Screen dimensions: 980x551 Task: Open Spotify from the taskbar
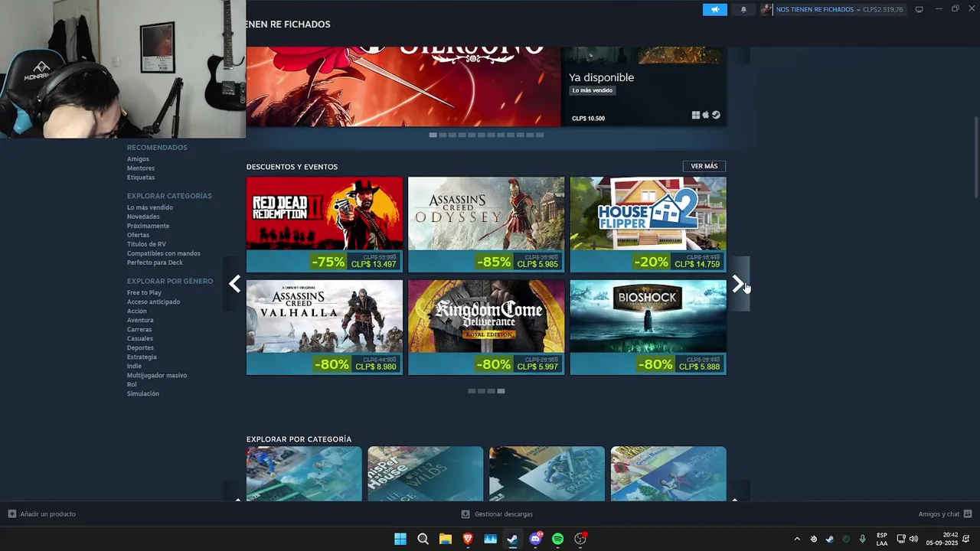coord(557,539)
